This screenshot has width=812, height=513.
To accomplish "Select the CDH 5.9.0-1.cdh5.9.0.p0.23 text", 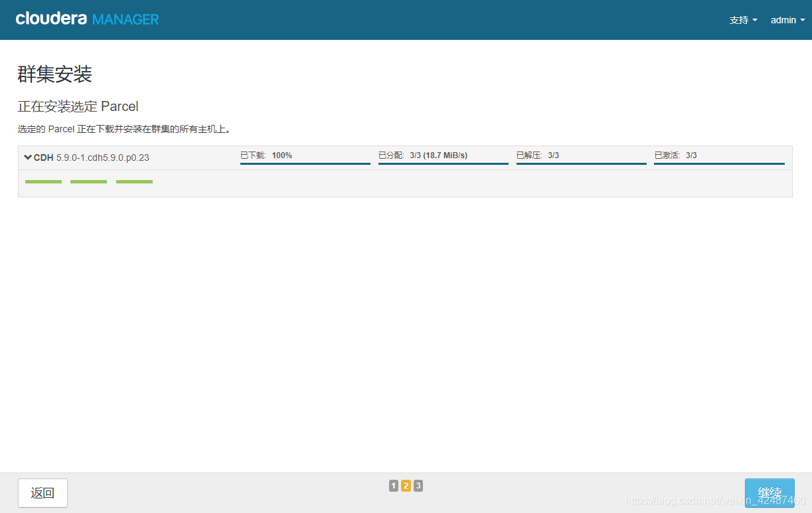I will coord(92,158).
